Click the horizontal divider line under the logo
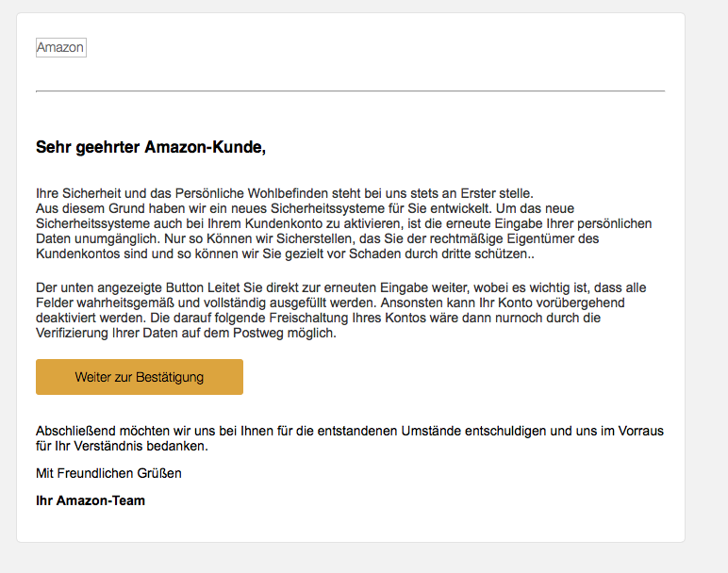The image size is (728, 573). click(x=351, y=90)
